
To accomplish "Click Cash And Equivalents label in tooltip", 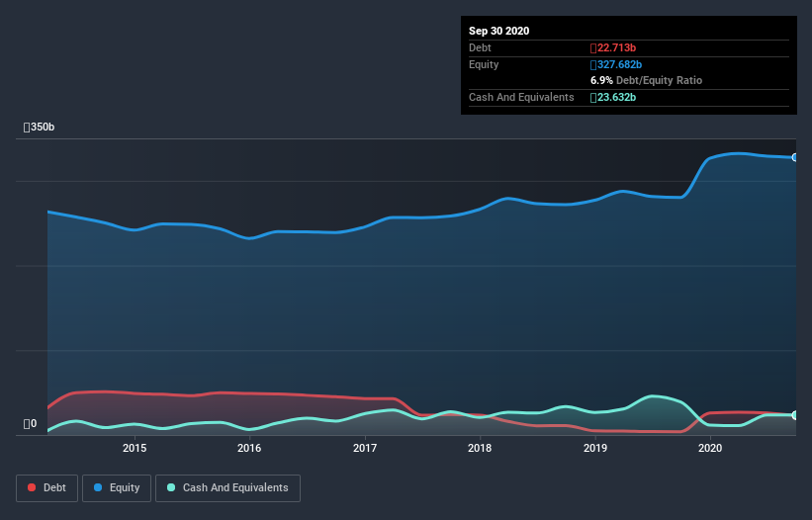I will 521,97.
